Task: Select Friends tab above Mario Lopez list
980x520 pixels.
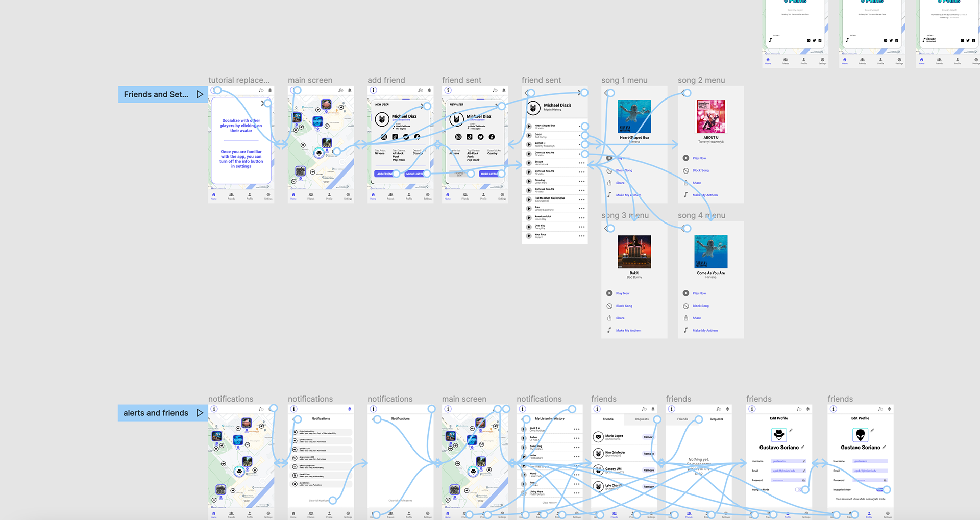Action: tap(608, 419)
